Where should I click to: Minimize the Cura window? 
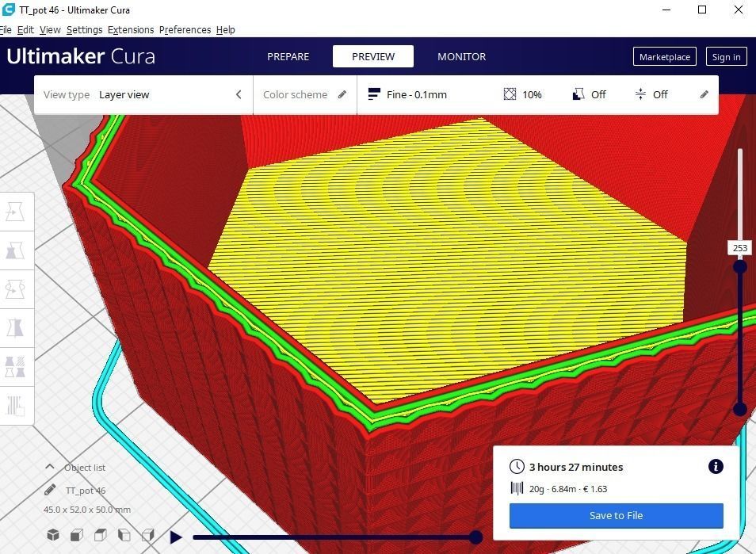(x=666, y=10)
